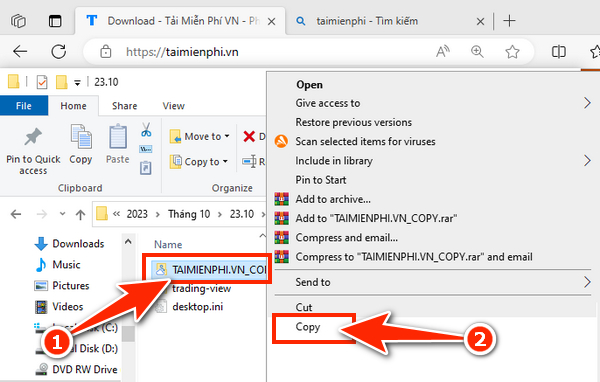Close the Download - Tải Miễn Phí VN tab
The image size is (600, 382).
click(271, 21)
